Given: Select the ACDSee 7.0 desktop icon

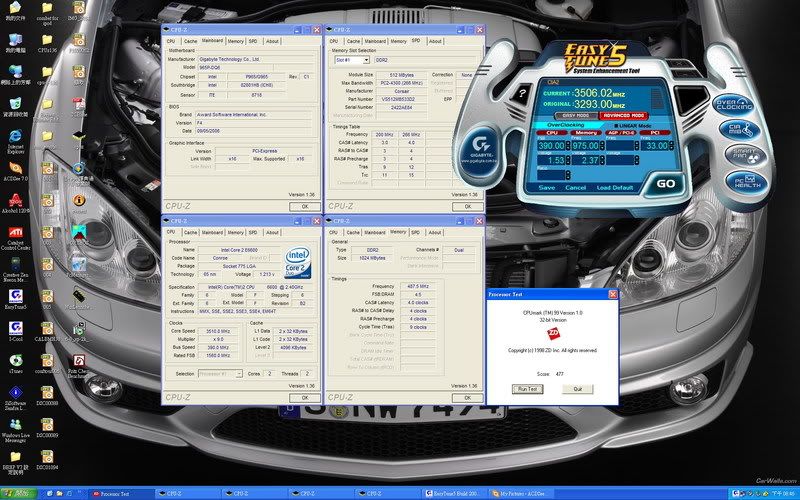Looking at the screenshot, I should [x=15, y=172].
